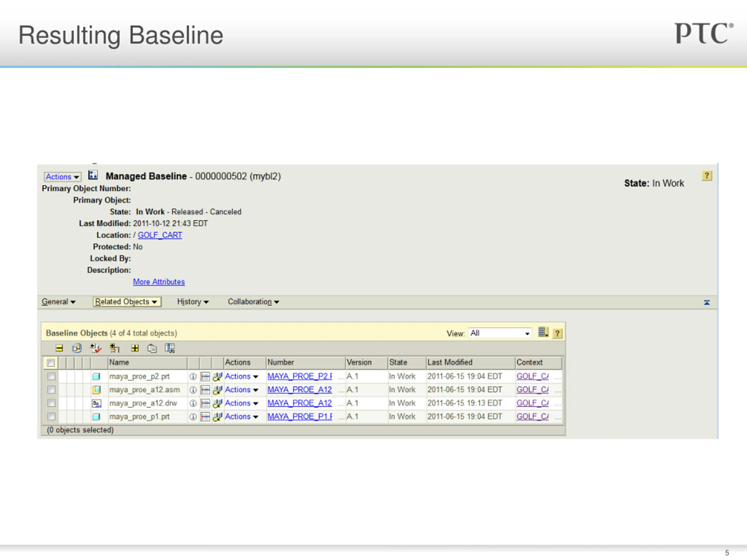Expand the top Actions dropdown for Managed Baseline

click(x=62, y=177)
